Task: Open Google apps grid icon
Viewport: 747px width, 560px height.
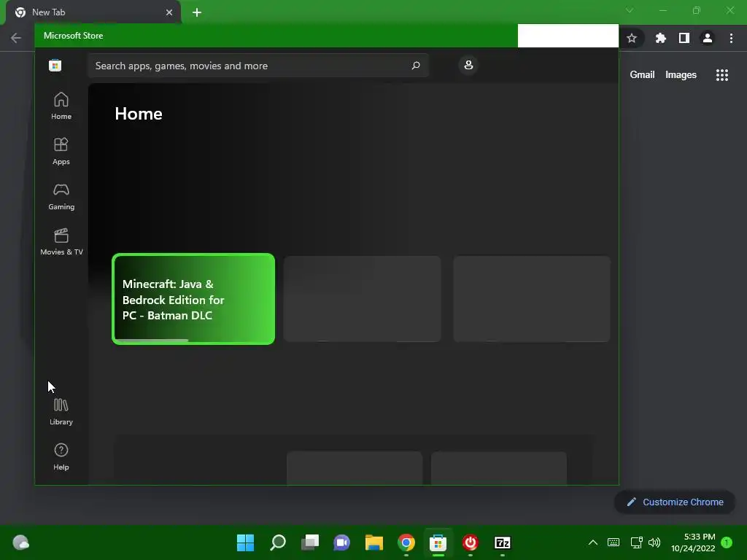Action: click(x=722, y=75)
